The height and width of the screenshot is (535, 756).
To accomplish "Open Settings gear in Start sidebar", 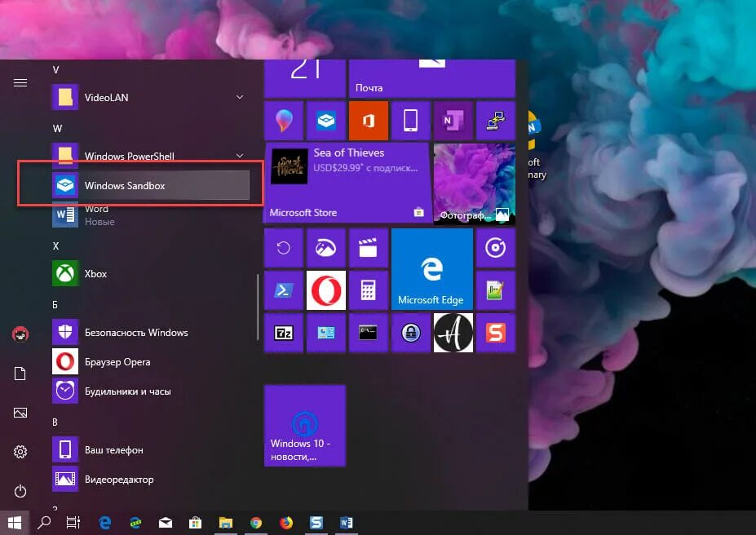I will 20,452.
